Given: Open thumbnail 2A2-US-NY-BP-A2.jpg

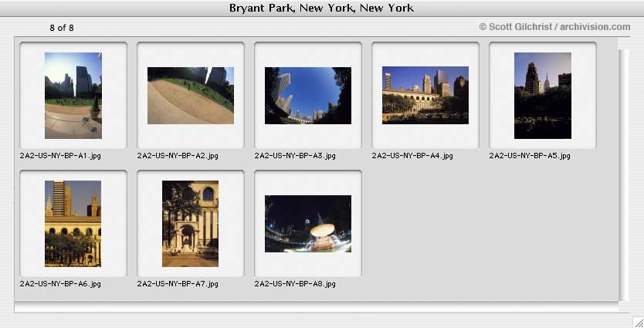Looking at the screenshot, I should pos(191,95).
